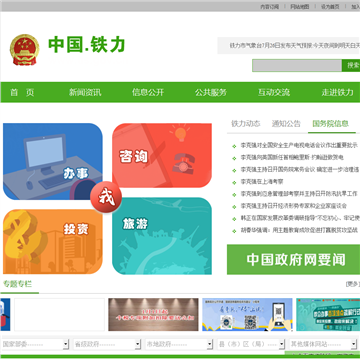The width and height of the screenshot is (360, 360).
Task: Open the 中国政府网要闻 green banner
Action: [293, 259]
